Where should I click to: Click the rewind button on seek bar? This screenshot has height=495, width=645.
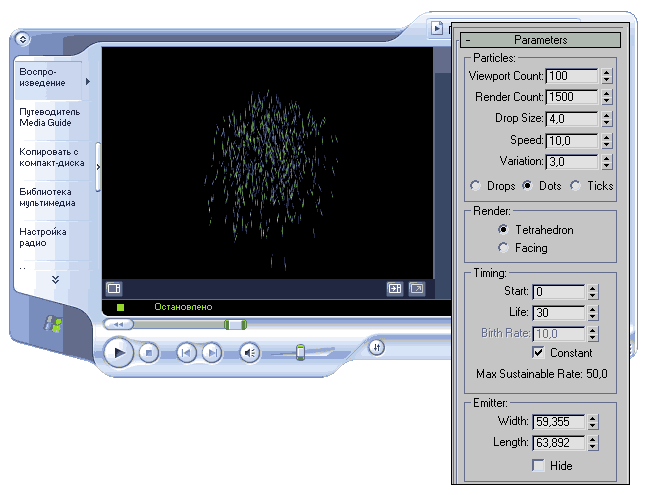(x=118, y=324)
